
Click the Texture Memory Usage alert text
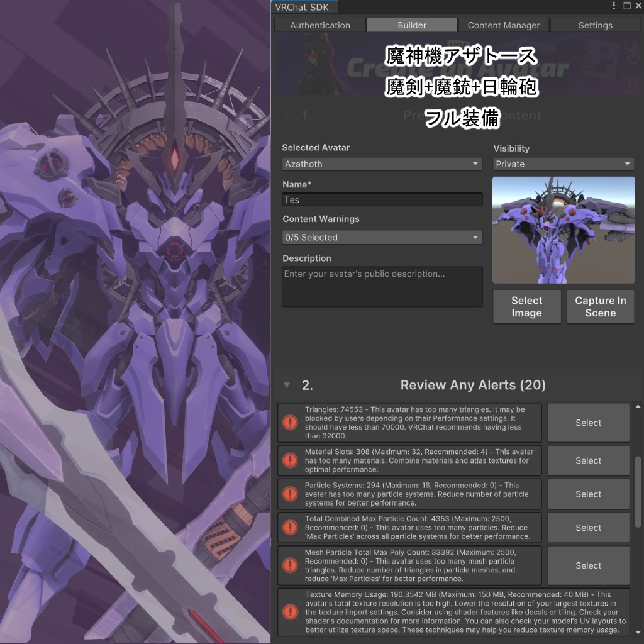tap(465, 612)
